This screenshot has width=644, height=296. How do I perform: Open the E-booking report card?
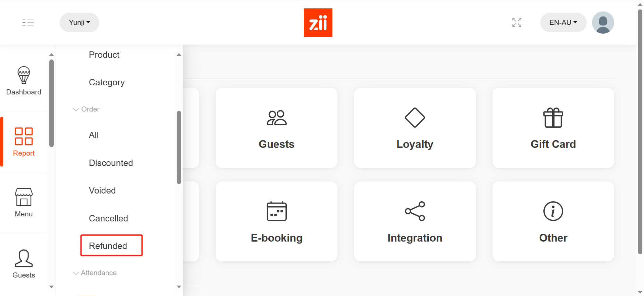[276, 222]
